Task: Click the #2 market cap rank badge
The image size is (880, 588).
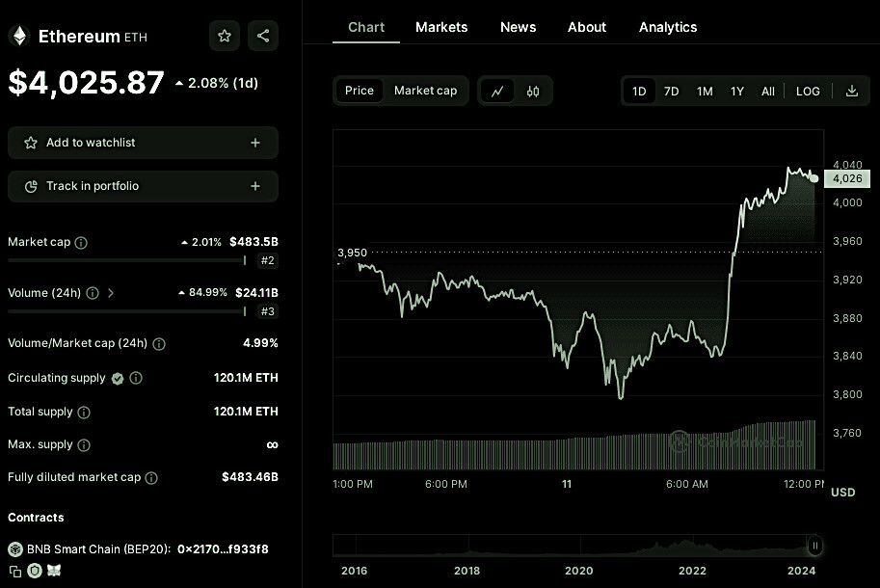Action: 268,260
